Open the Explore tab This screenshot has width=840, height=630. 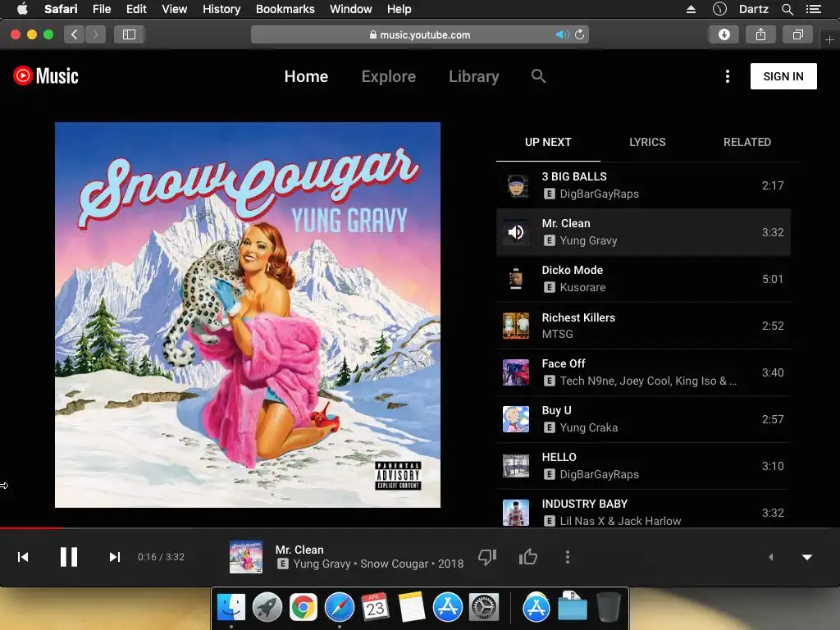[388, 76]
